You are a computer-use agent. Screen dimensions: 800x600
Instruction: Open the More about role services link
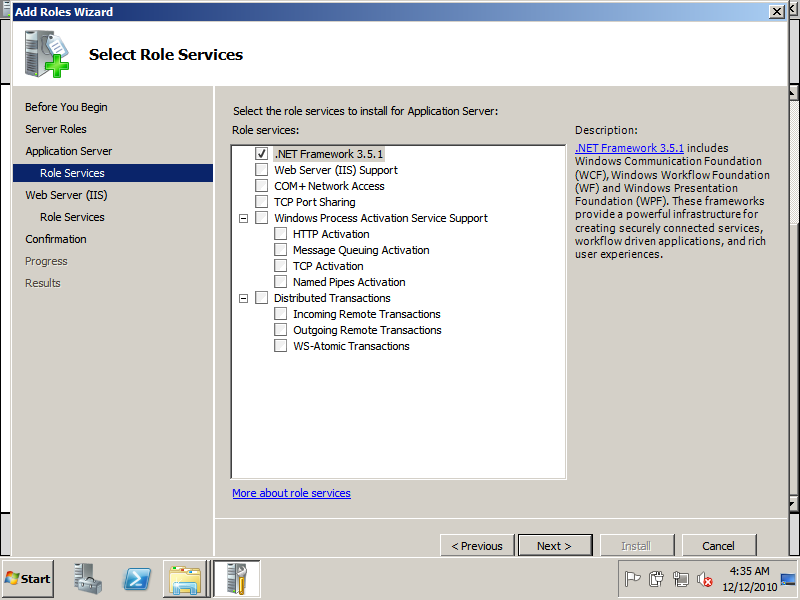tap(291, 493)
